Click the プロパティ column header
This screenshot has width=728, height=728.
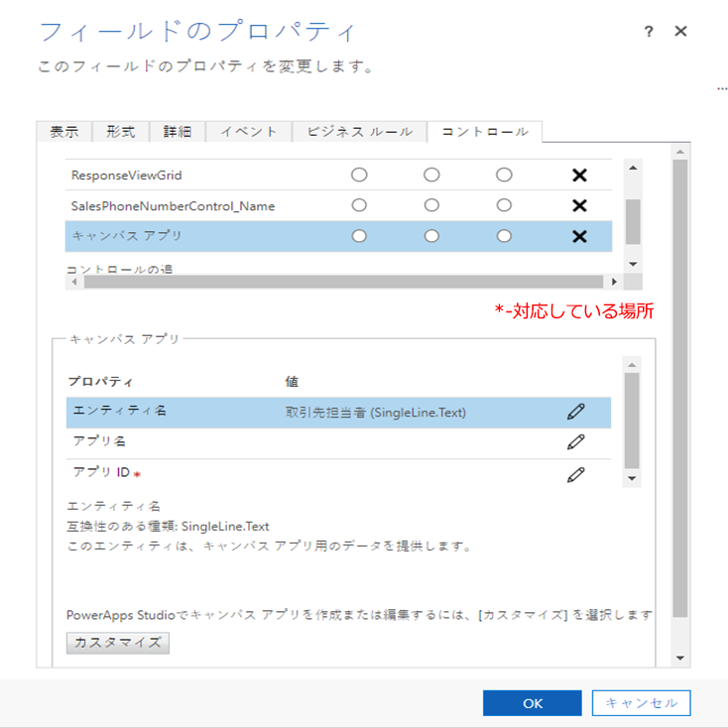(x=100, y=382)
